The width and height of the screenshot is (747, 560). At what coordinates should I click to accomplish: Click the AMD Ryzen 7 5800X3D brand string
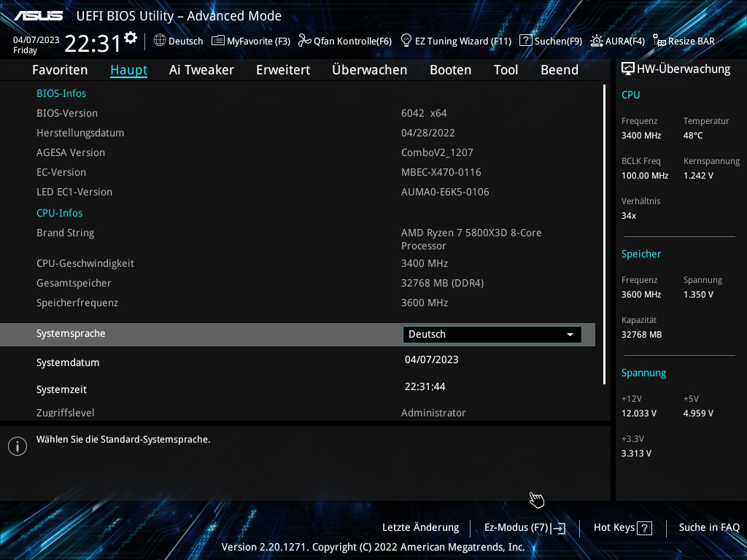471,239
